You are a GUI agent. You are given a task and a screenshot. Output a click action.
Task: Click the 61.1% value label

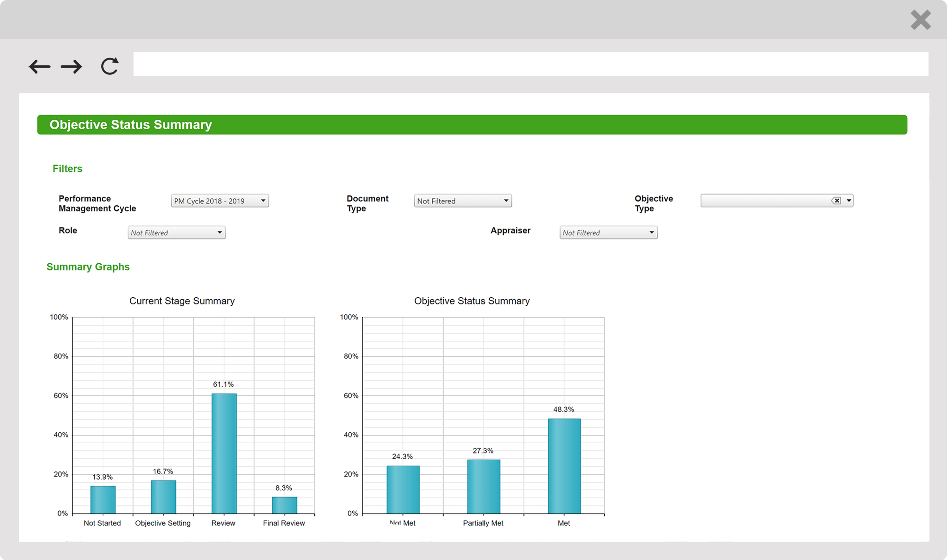(223, 384)
